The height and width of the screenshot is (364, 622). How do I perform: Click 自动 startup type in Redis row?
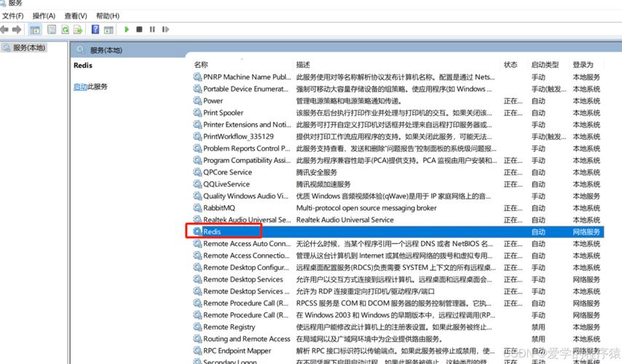click(538, 232)
